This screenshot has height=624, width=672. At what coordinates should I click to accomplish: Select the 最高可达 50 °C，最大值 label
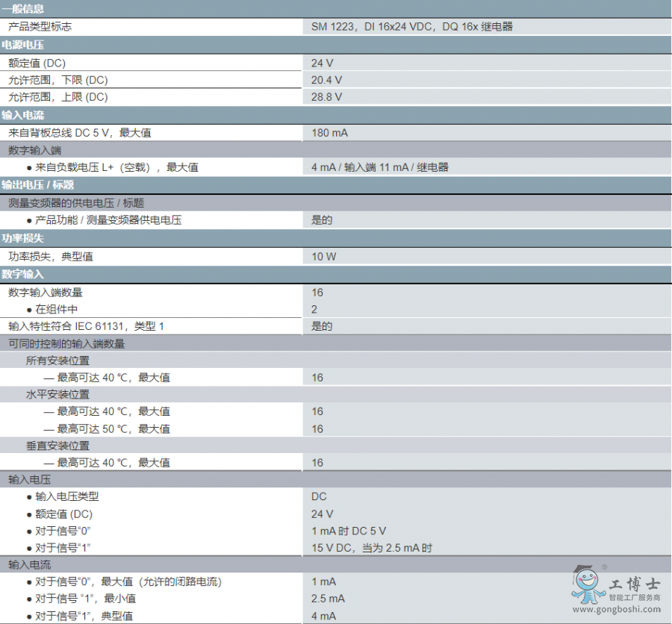click(x=113, y=428)
